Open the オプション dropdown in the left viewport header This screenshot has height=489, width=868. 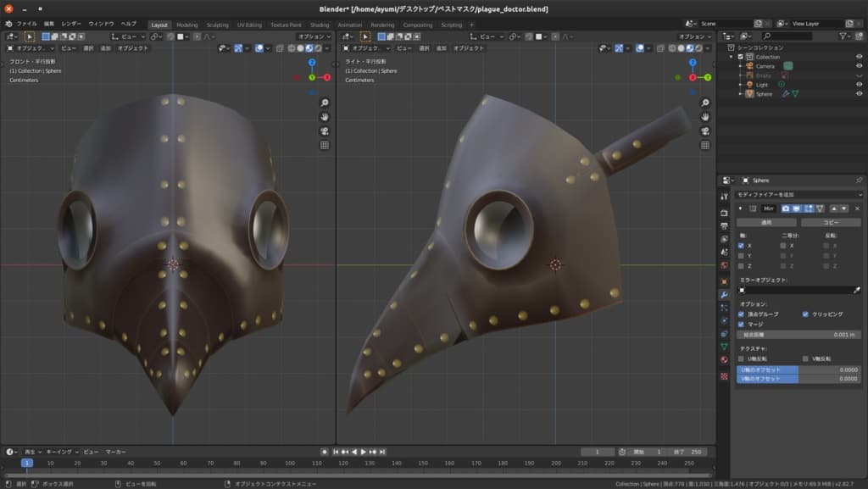click(314, 36)
